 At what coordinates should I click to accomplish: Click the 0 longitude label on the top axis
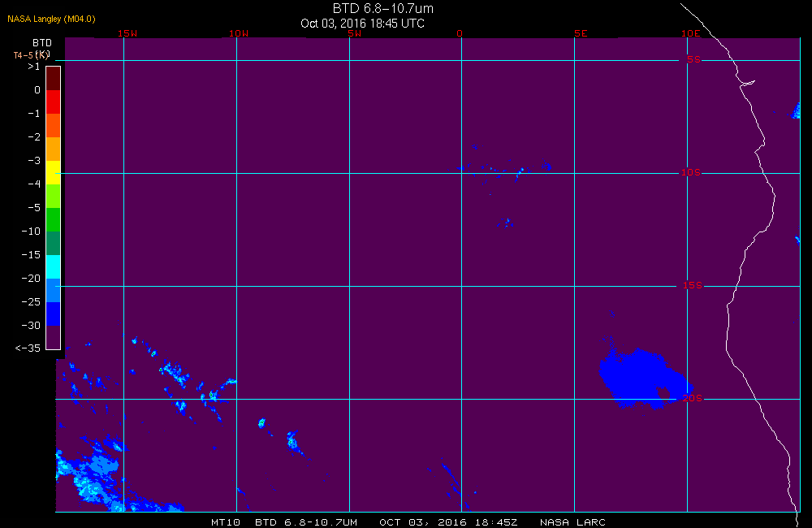click(460, 33)
